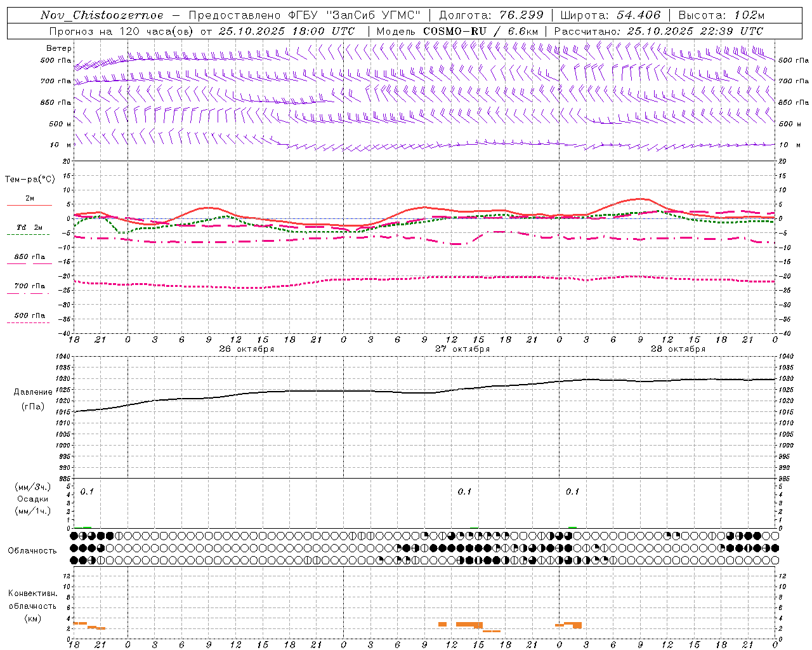Click the 'Широта: 54.406' latitude value
The image size is (812, 650).
click(x=610, y=15)
